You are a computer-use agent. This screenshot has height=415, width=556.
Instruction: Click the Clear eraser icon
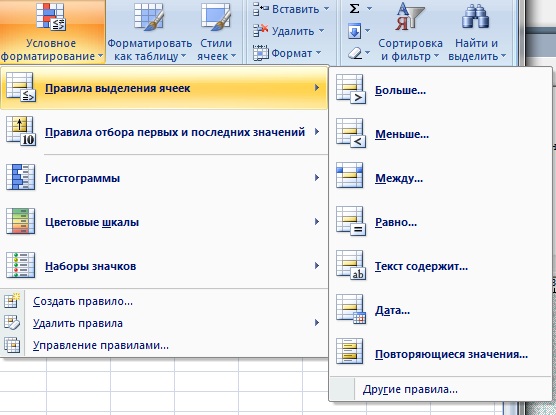tap(355, 54)
